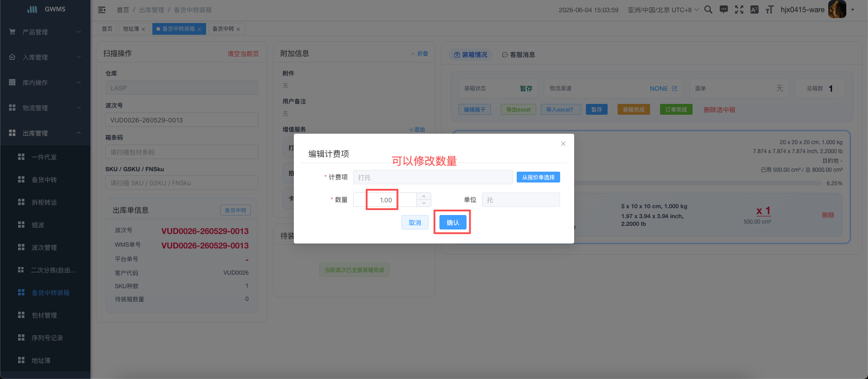Focus the 波次号 input field

click(x=182, y=120)
